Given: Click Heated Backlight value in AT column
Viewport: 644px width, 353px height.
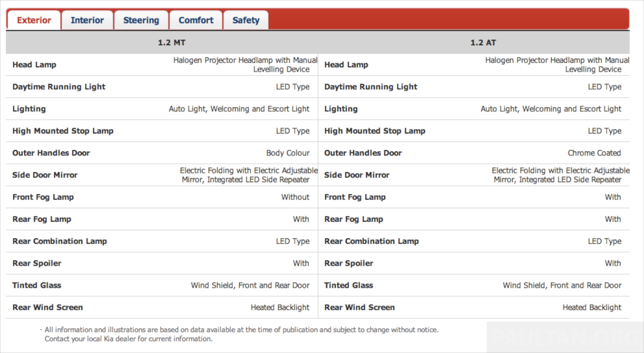Looking at the screenshot, I should pos(592,307).
